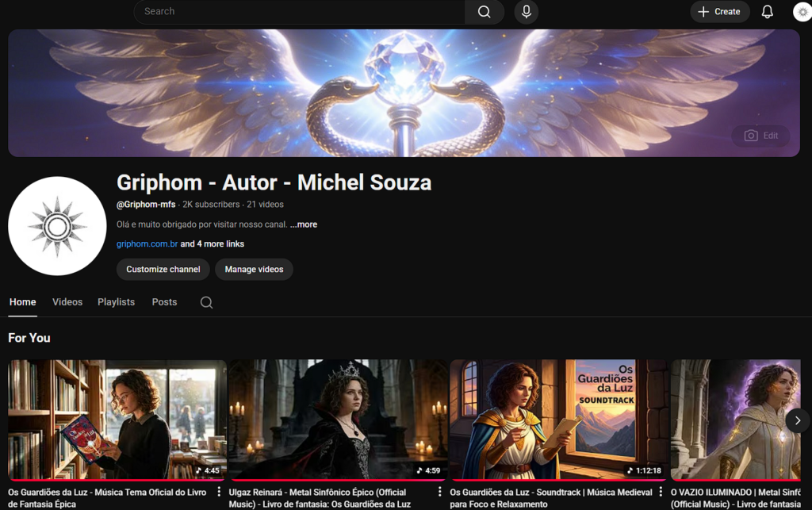Viewport: 812px width, 510px height.
Task: Open thumbnail of woman reading in bookstore
Action: tap(117, 420)
